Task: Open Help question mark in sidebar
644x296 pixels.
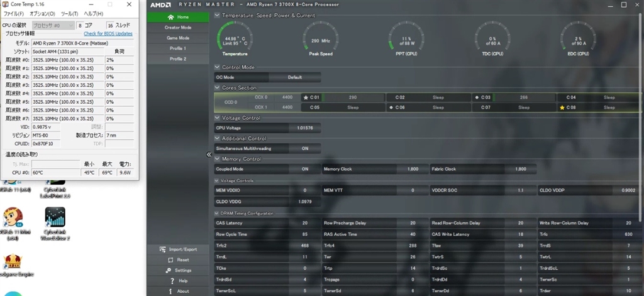Action: pos(172,281)
